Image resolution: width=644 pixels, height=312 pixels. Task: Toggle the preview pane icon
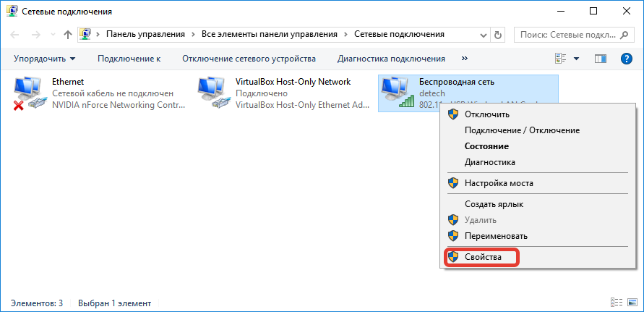600,59
